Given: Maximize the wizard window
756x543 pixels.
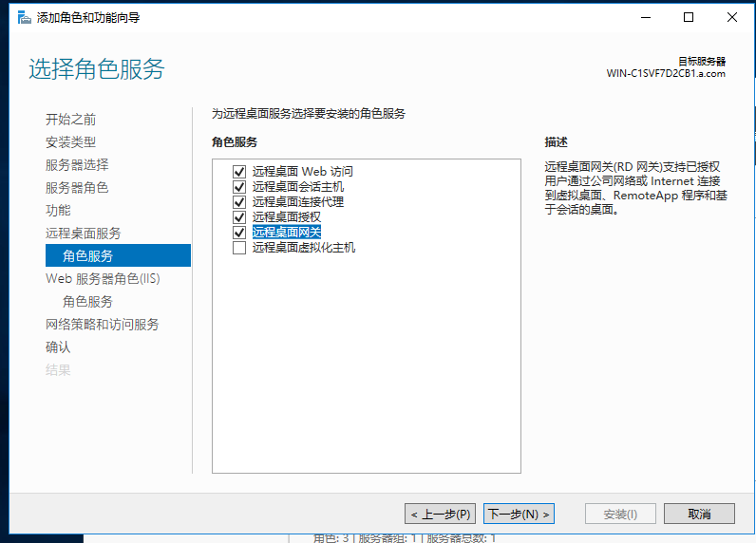Looking at the screenshot, I should 689,17.
